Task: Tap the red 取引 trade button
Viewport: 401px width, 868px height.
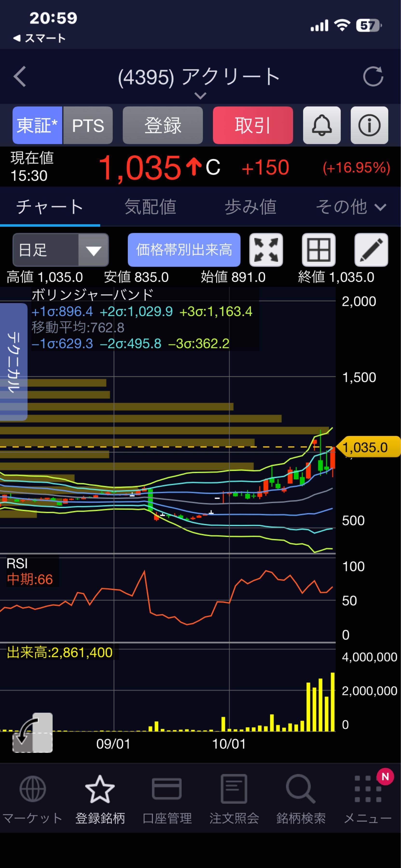Action: point(253,125)
